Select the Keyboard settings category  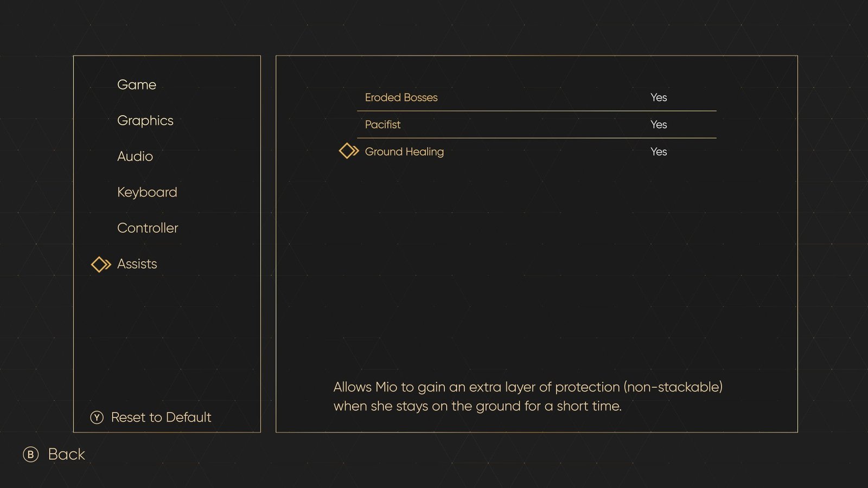147,192
